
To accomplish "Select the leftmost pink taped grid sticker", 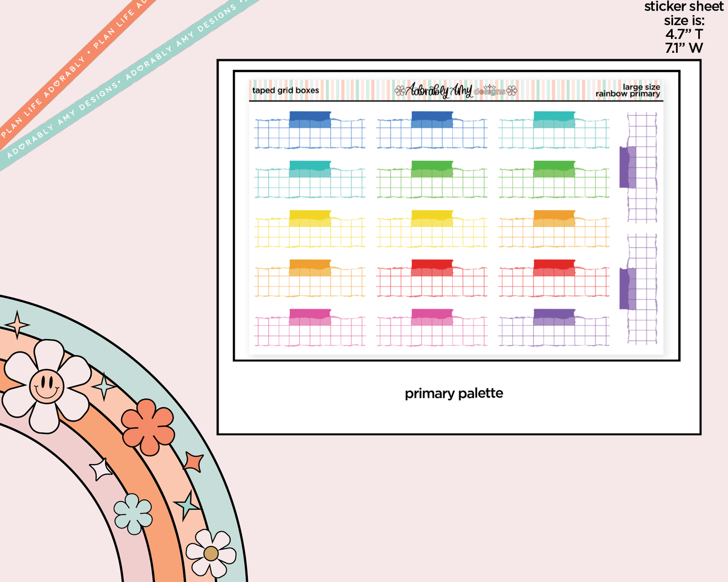I will [310, 327].
